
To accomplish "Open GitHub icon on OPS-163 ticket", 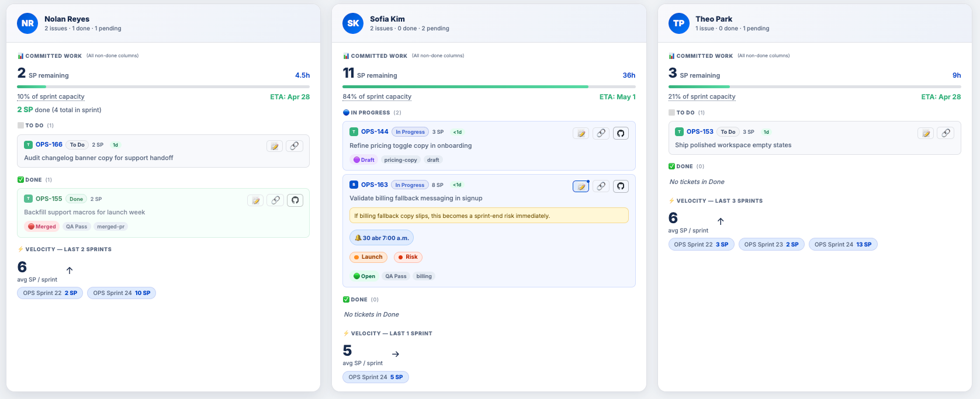I will 621,186.
